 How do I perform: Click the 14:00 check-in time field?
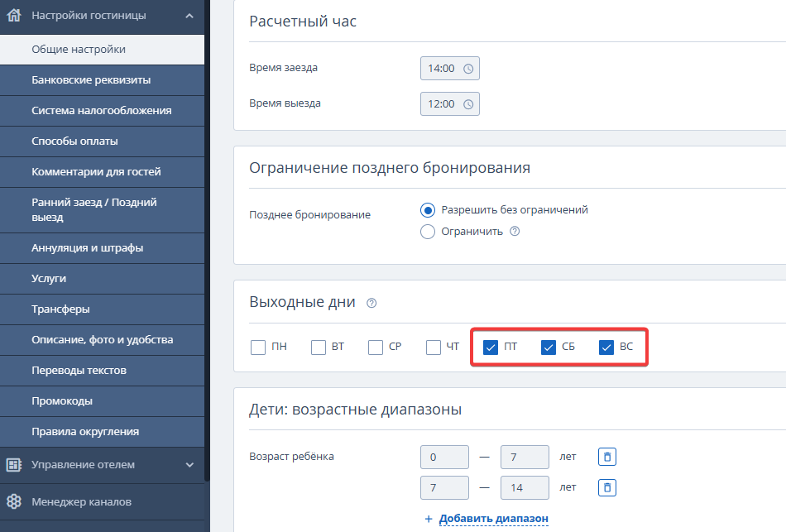[x=443, y=69]
